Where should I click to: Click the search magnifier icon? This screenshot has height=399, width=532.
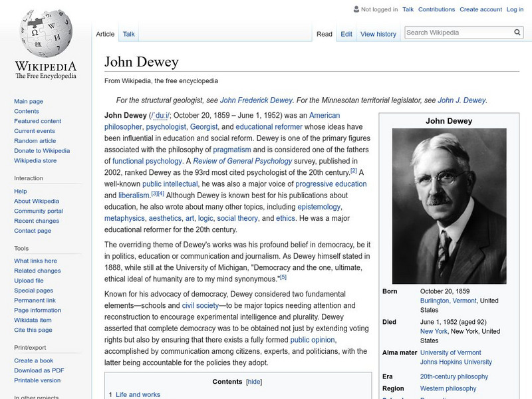[517, 32]
